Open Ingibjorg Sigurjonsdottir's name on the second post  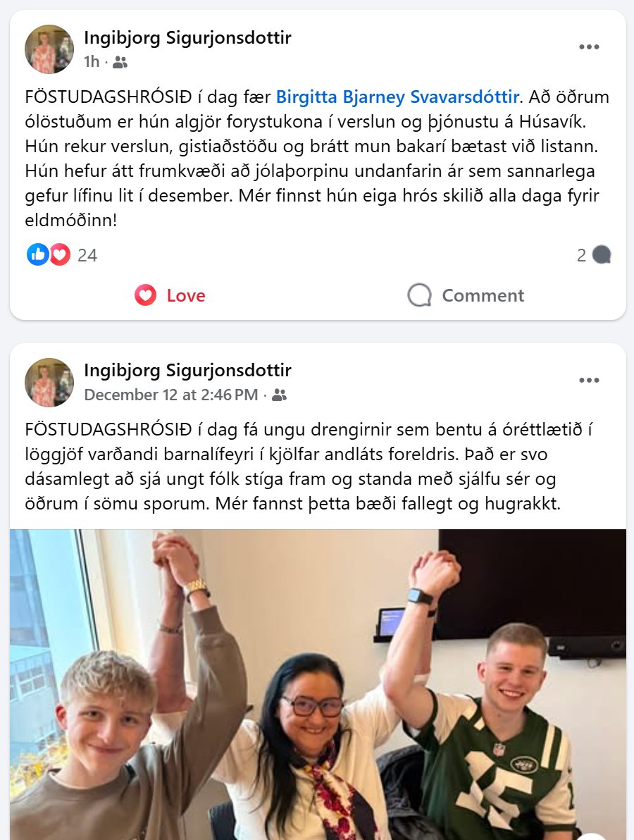tap(187, 371)
